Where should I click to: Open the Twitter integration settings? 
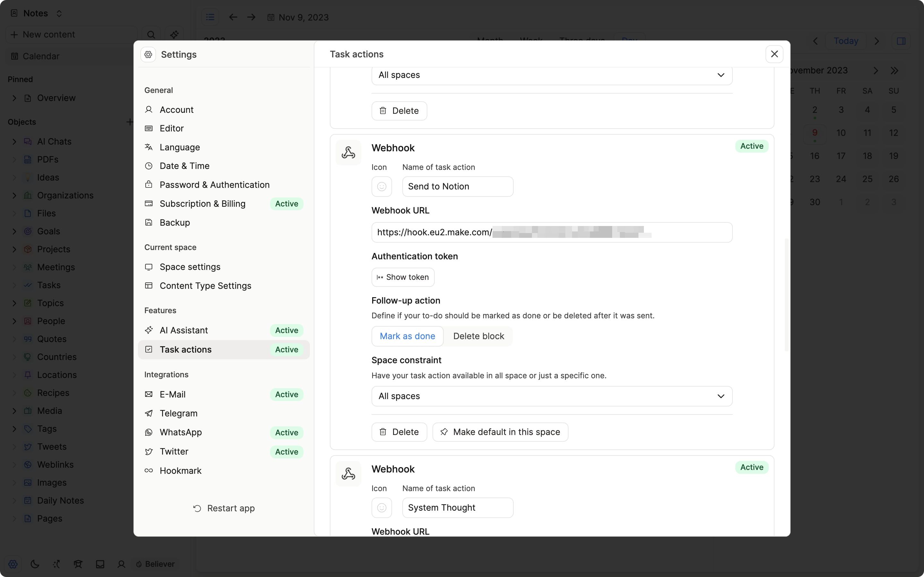[x=174, y=451]
